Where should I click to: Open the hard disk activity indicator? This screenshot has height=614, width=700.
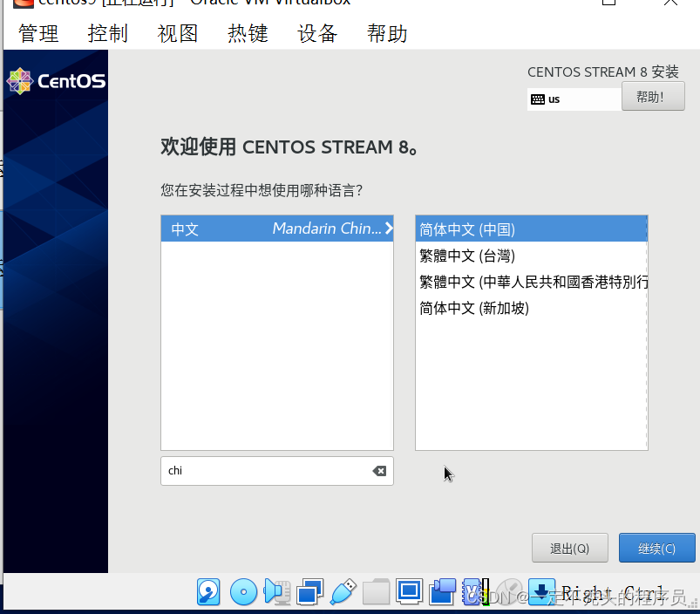(x=208, y=592)
